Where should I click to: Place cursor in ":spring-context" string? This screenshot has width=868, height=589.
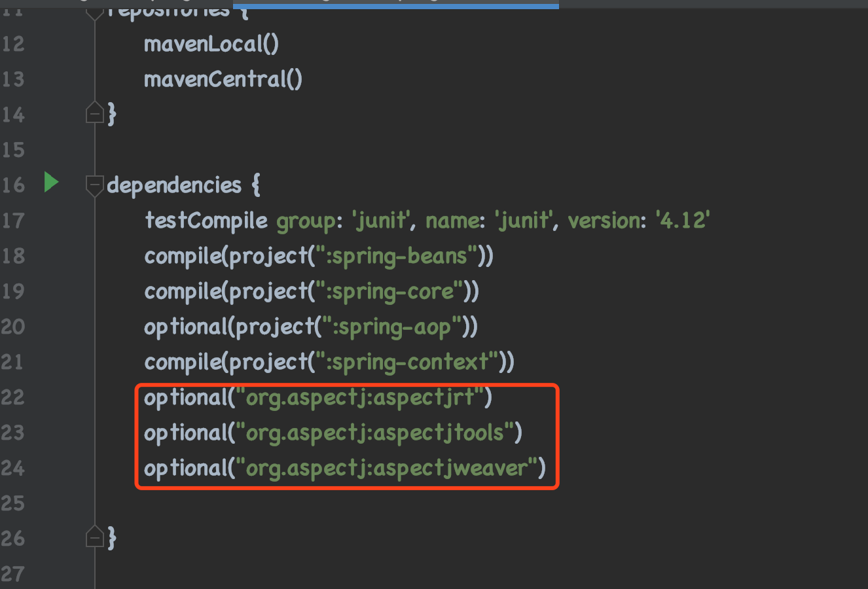click(408, 363)
